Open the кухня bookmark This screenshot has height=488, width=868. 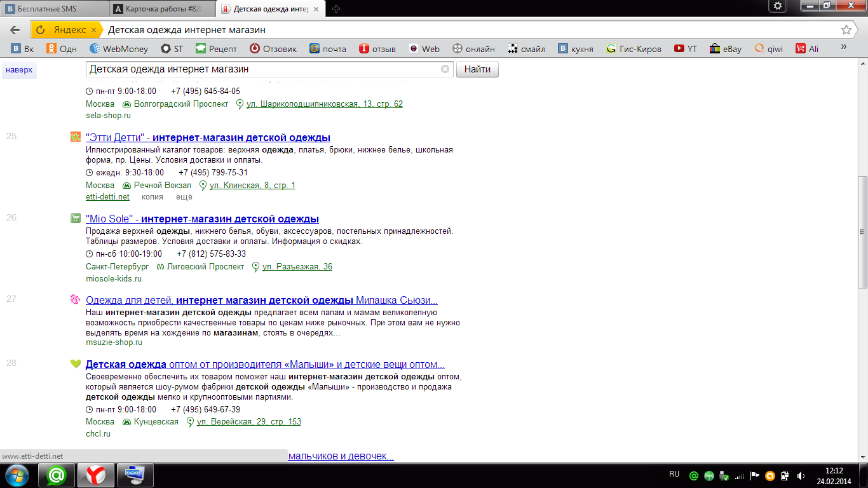click(x=576, y=48)
